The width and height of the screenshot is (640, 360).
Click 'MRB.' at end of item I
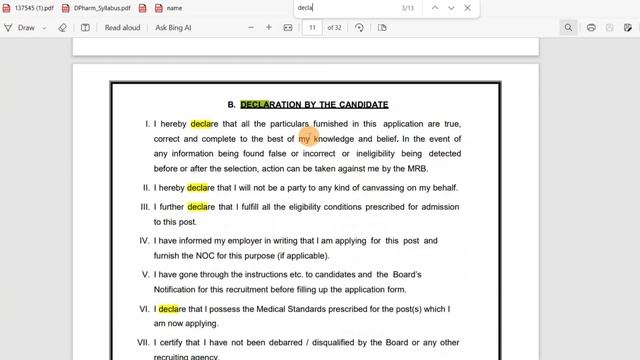418,169
